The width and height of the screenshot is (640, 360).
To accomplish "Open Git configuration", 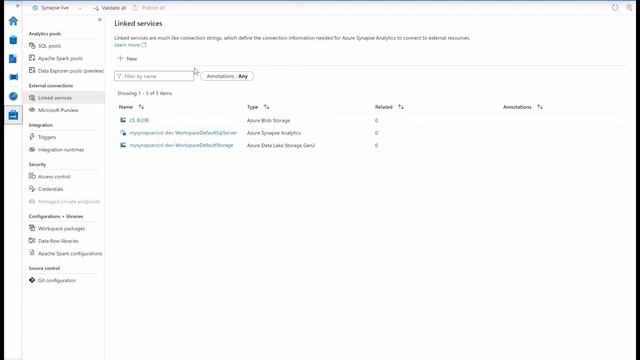I will (x=57, y=280).
